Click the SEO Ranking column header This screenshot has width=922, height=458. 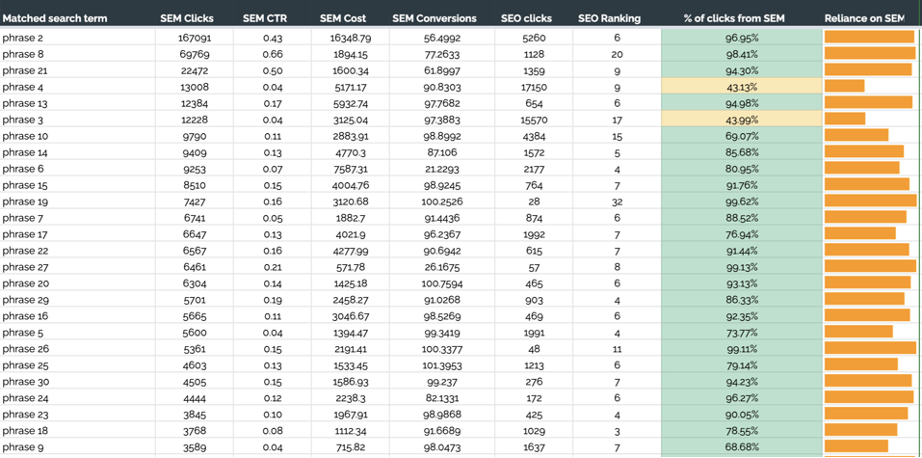click(x=609, y=18)
